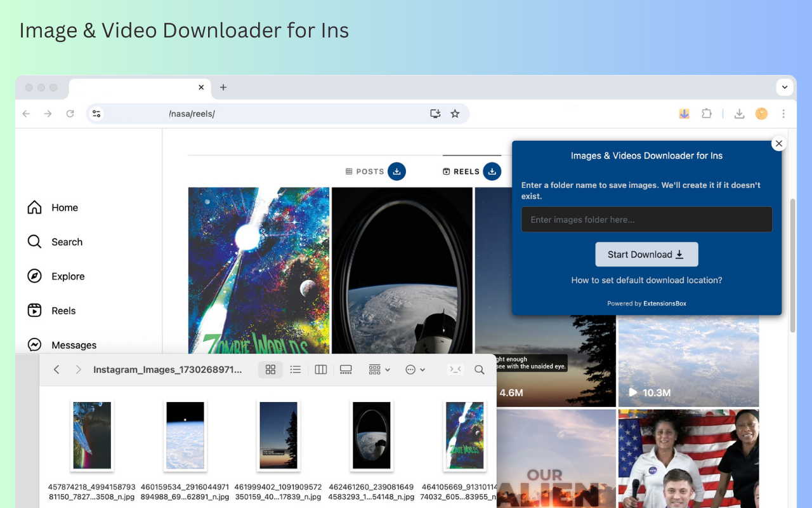Open the browser Downloads icon
The height and width of the screenshot is (508, 812).
(739, 114)
